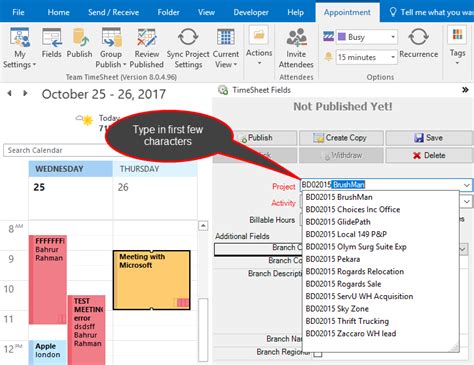Select BD02015 Zaccaro WH lead
Viewport: 474px width, 365px height.
pyautogui.click(x=380, y=333)
